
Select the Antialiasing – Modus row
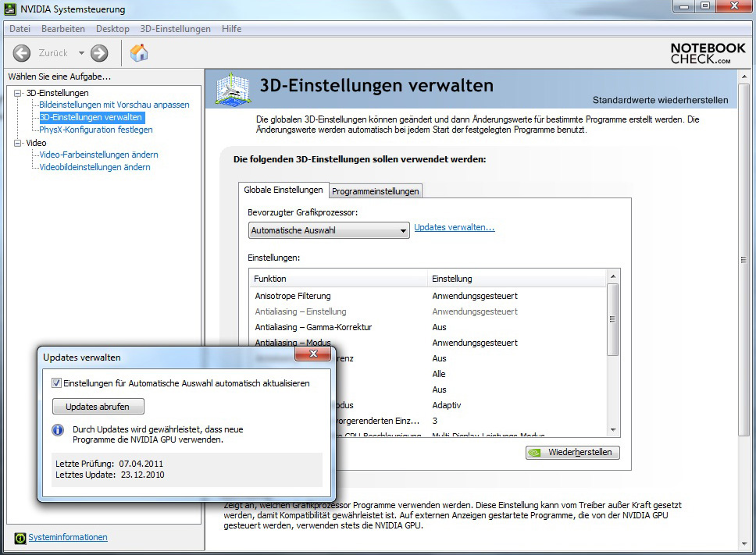428,343
